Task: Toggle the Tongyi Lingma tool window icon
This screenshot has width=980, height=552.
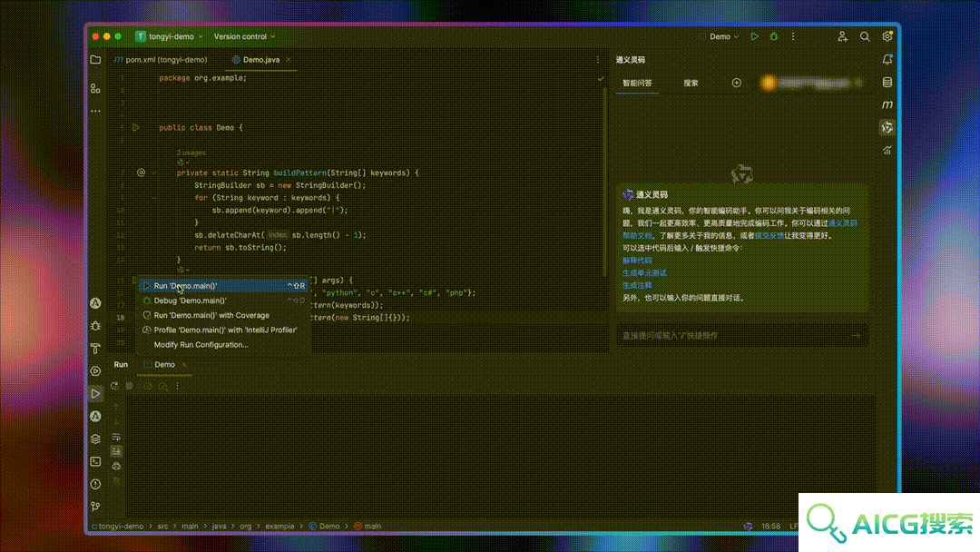Action: pyautogui.click(x=887, y=127)
